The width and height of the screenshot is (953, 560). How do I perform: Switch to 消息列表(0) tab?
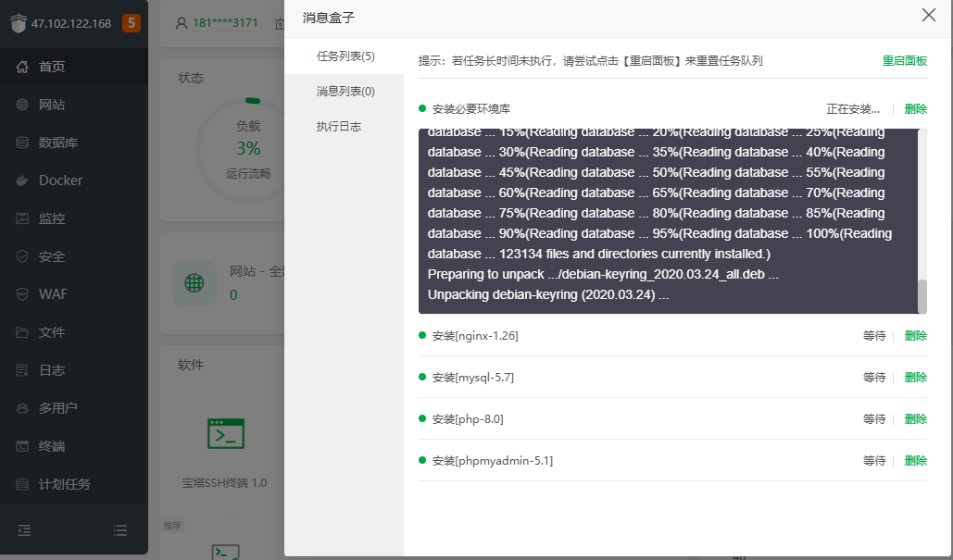(345, 91)
